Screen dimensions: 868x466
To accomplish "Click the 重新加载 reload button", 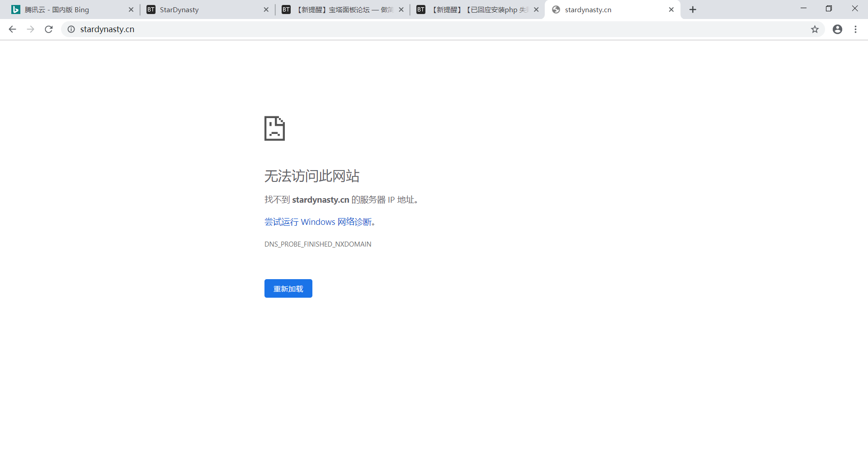I will [x=288, y=288].
